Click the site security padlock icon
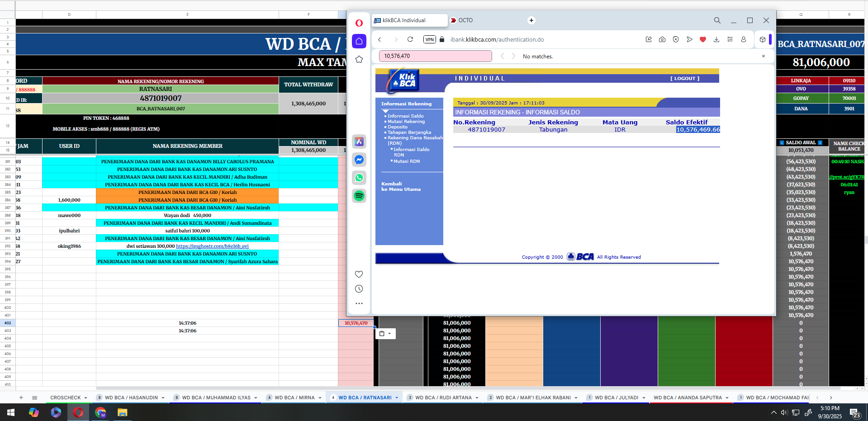The width and height of the screenshot is (868, 421). (442, 39)
